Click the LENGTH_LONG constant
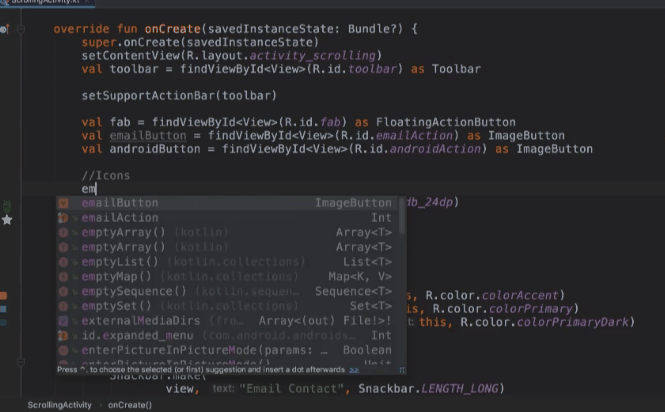665x412 pixels. [460, 389]
